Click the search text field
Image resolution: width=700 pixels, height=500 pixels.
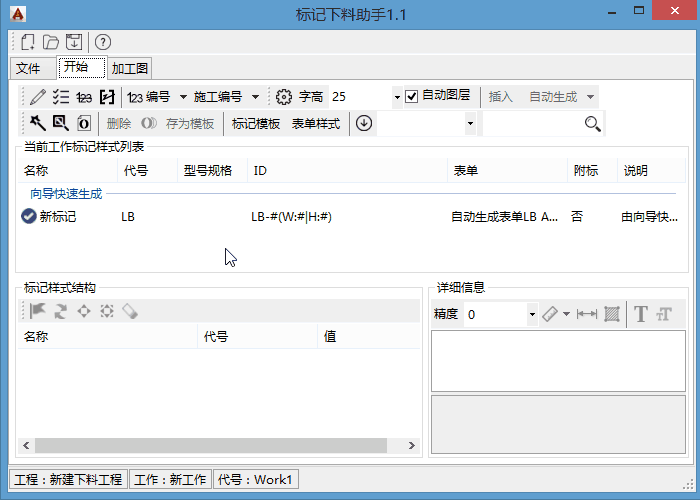point(532,123)
